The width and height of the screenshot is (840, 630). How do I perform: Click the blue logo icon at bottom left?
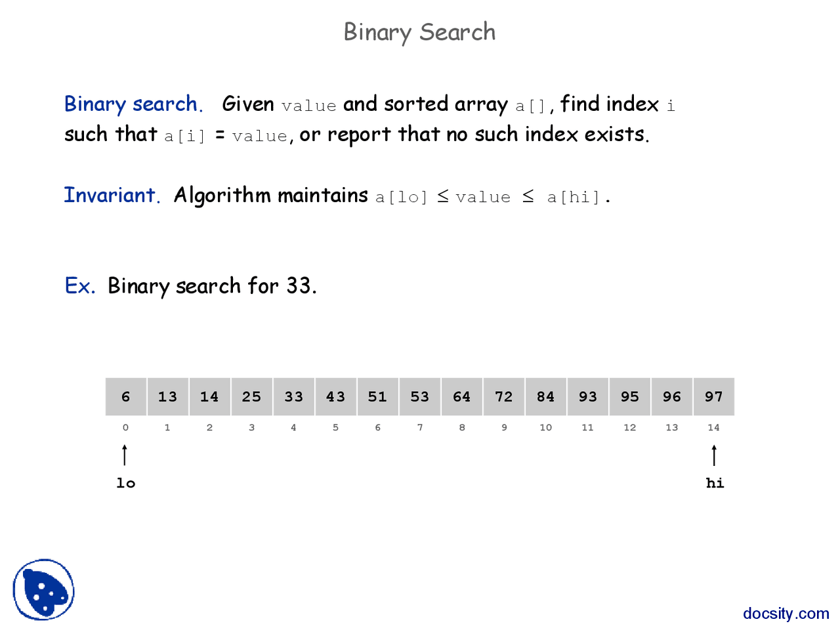click(x=43, y=589)
